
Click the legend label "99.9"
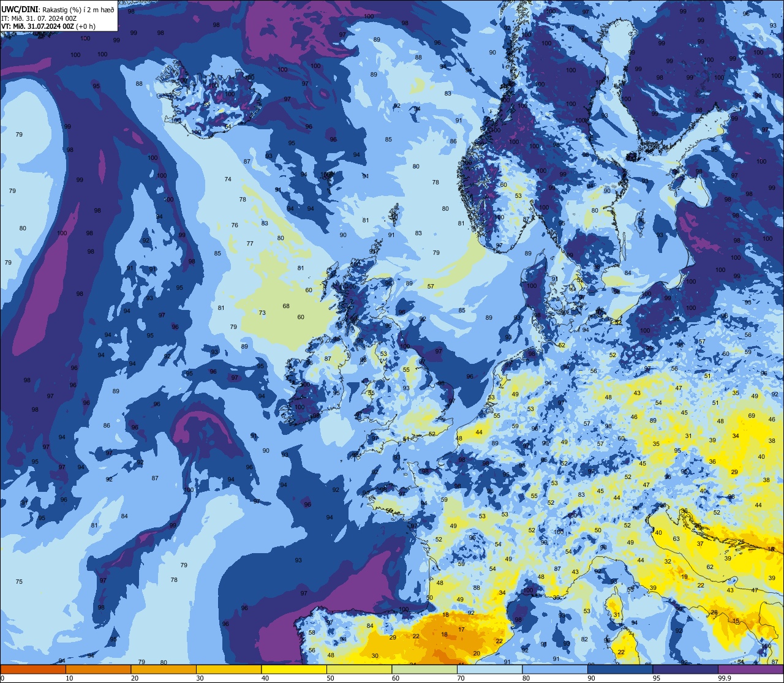pyautogui.click(x=725, y=678)
